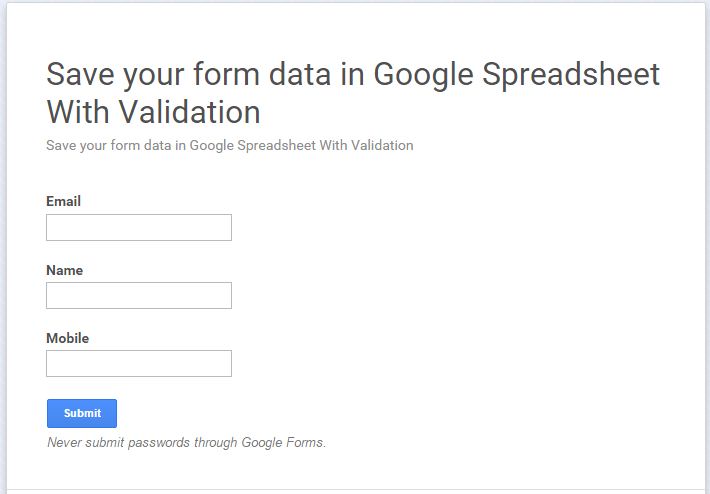Click "Google Forms" in the italic notice
The width and height of the screenshot is (710, 494).
283,442
